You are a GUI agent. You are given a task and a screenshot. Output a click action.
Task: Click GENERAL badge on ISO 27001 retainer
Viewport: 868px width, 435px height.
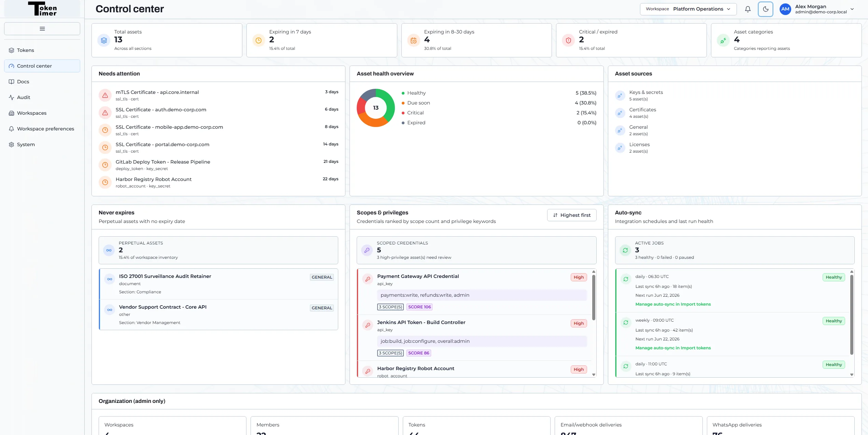point(322,277)
